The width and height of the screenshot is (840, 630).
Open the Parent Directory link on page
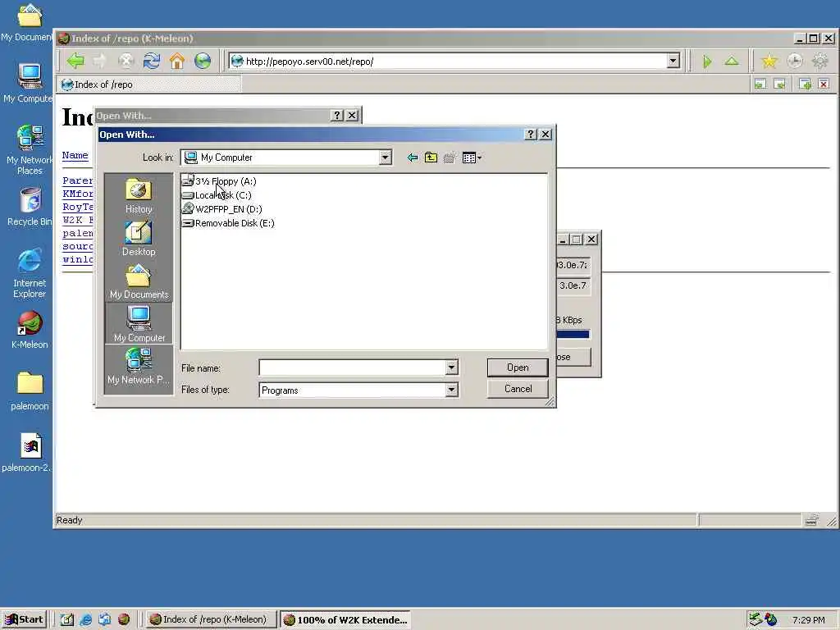(x=78, y=180)
